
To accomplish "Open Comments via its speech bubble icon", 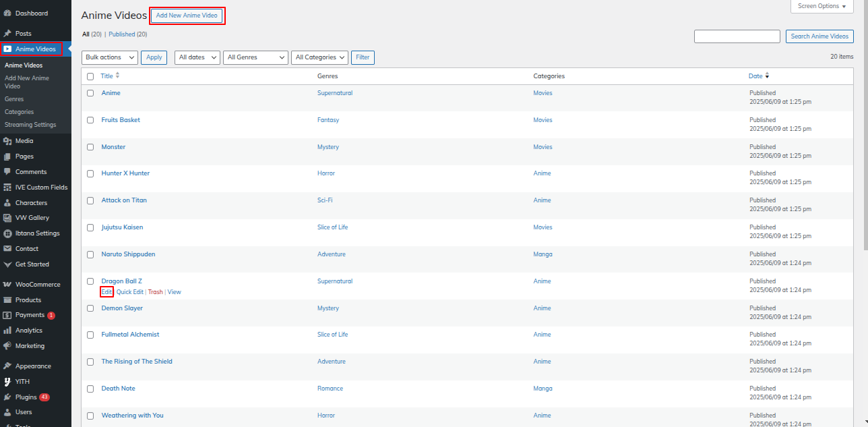I will point(7,172).
